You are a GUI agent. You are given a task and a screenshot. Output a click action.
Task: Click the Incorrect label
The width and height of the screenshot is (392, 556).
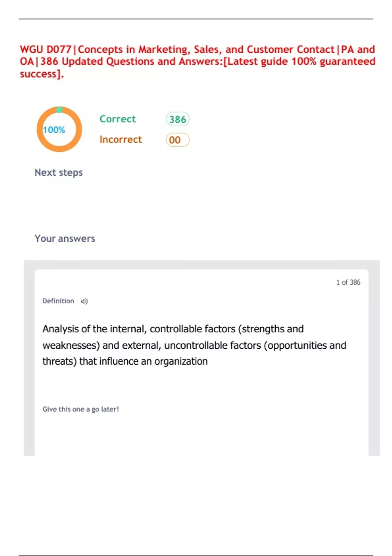[121, 140]
